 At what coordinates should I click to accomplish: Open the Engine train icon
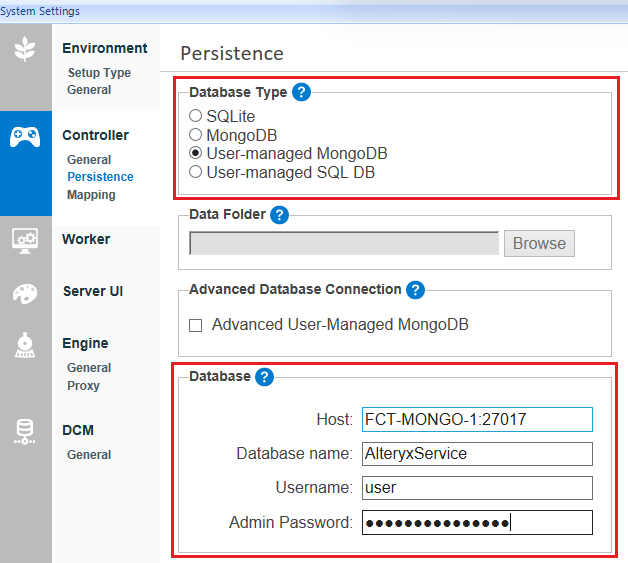pyautogui.click(x=25, y=345)
